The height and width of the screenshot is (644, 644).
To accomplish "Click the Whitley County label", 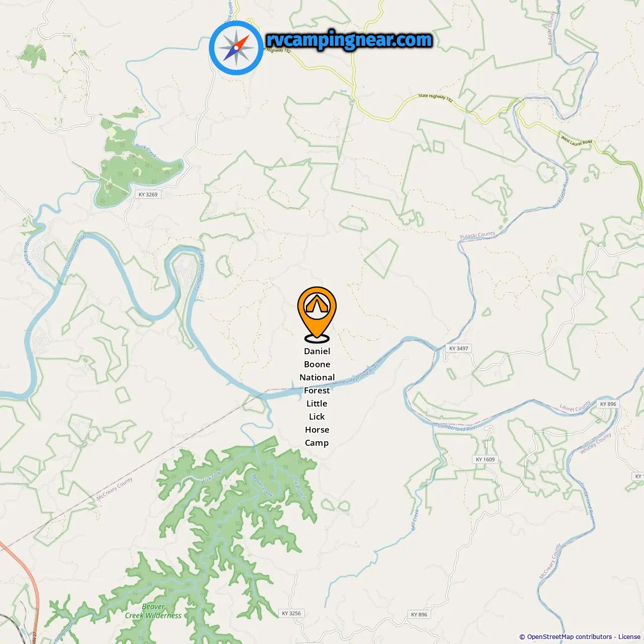I will point(595,443).
